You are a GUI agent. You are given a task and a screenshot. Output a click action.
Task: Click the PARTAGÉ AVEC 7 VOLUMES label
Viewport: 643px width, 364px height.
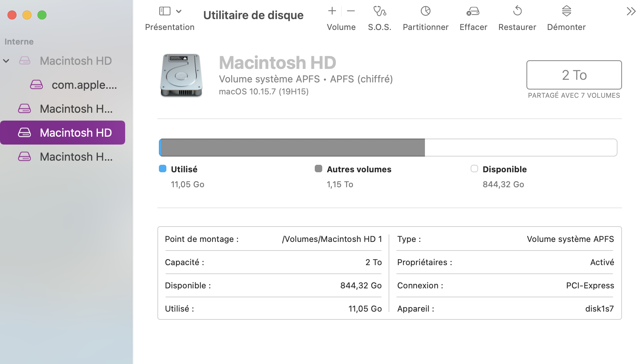pyautogui.click(x=574, y=95)
